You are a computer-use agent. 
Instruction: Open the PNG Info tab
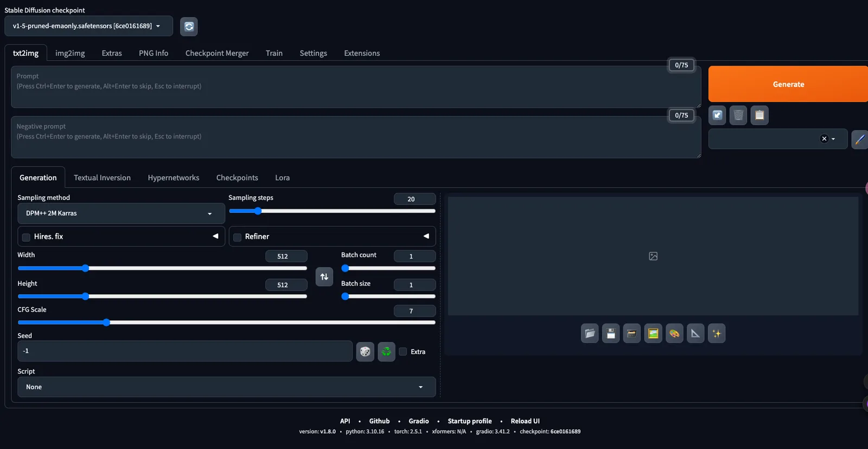pyautogui.click(x=154, y=53)
